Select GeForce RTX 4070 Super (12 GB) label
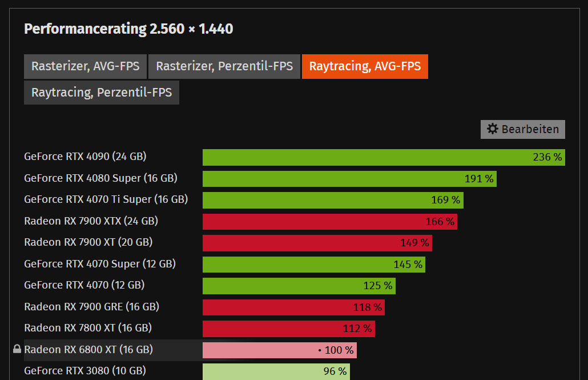The height and width of the screenshot is (380, 588). 100,264
